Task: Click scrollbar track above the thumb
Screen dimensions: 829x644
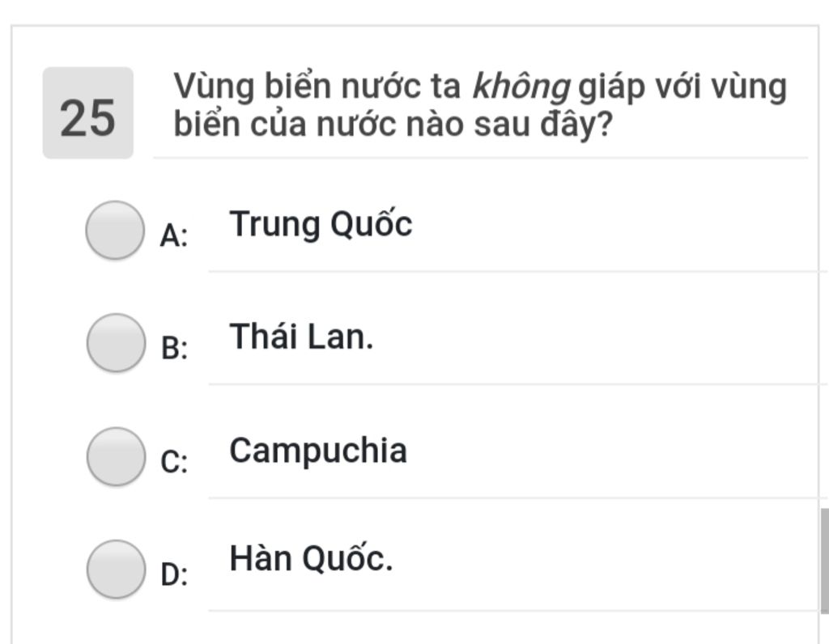Action: pos(824,264)
